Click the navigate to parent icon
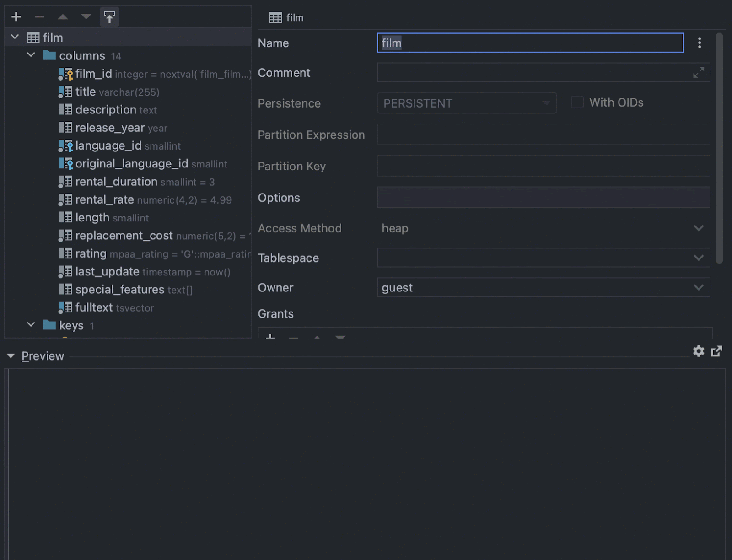 coord(109,17)
